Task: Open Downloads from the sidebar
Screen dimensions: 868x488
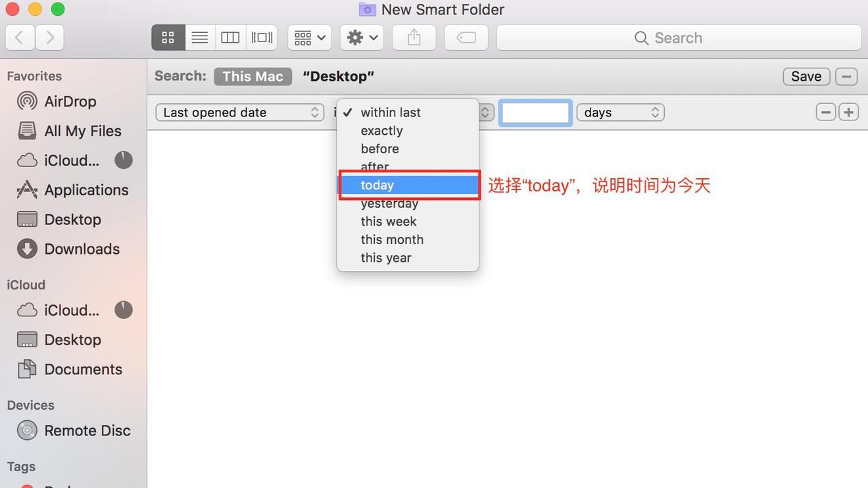Action: [81, 249]
